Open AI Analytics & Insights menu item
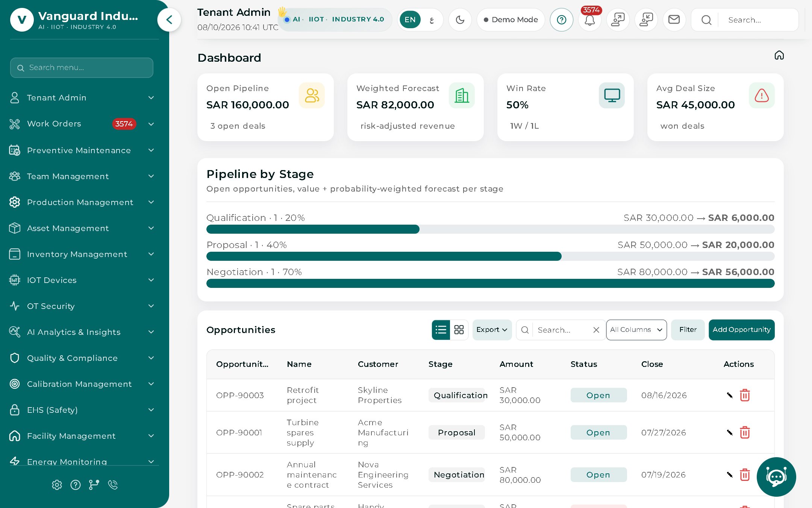The image size is (812, 508). coord(82,332)
